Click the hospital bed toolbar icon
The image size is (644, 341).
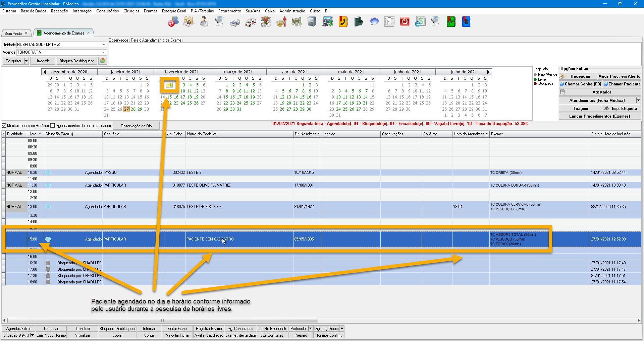pos(235,22)
